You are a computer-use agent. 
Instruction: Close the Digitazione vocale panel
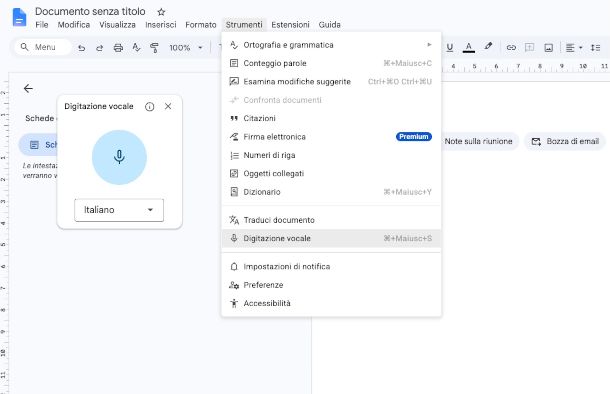point(168,106)
